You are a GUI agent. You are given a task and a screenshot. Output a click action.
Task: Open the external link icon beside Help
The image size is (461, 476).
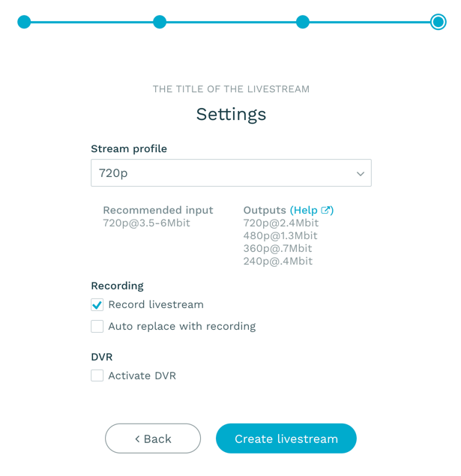(325, 210)
